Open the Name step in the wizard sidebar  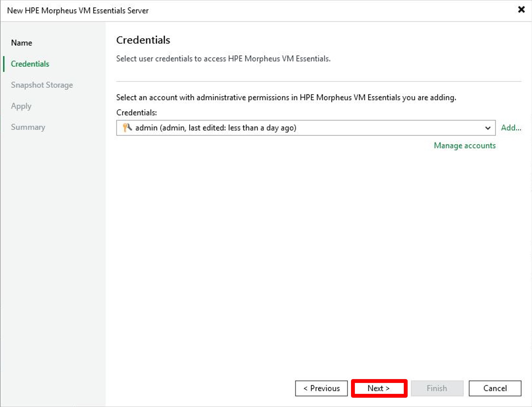pos(22,43)
